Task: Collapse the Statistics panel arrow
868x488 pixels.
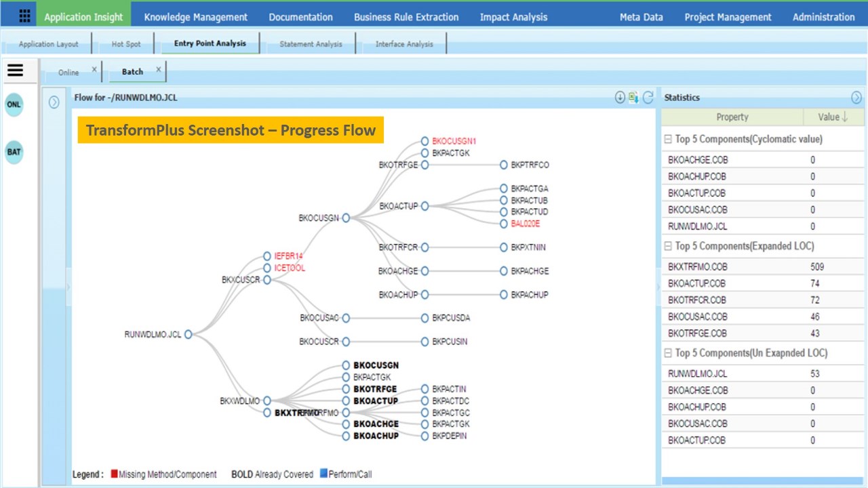Action: point(856,98)
